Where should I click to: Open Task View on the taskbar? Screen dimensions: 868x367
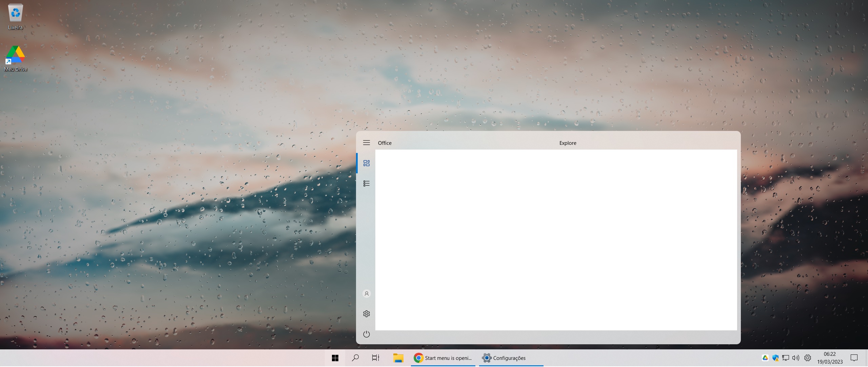tap(376, 358)
